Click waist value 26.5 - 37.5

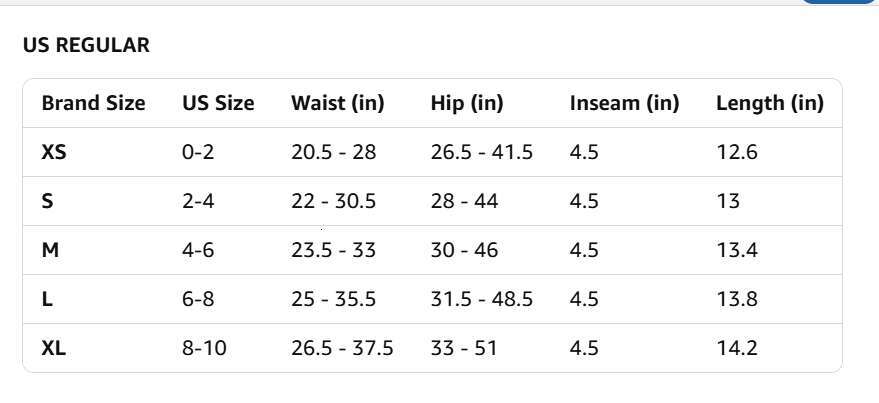click(x=342, y=348)
